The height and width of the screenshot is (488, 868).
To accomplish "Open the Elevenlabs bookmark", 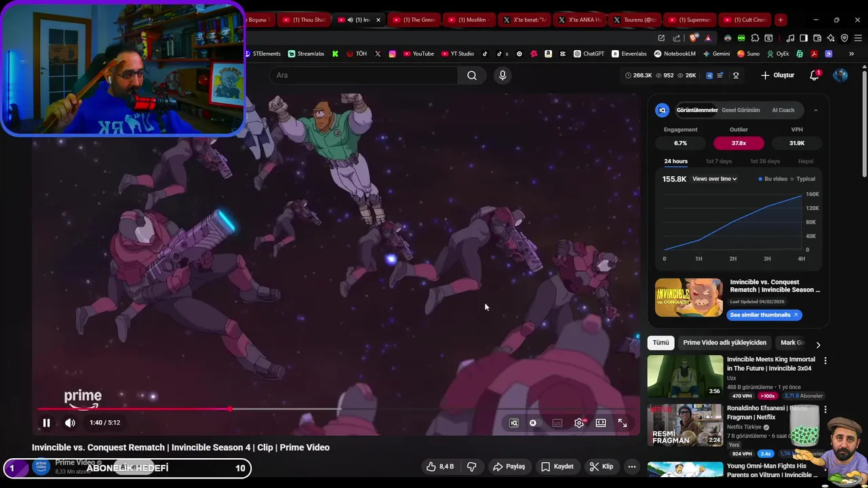I will 629,54.
